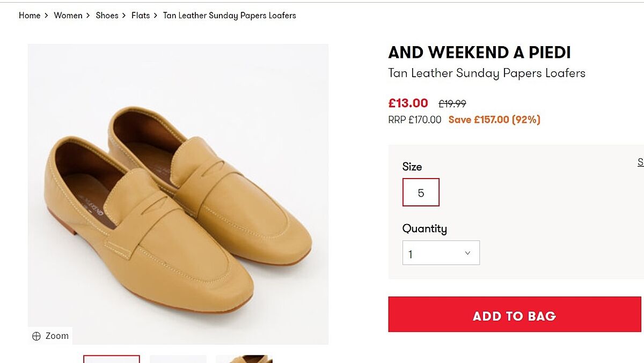This screenshot has height=363, width=644.
Task: Click the Zoom magnifier icon on product image
Action: [36, 336]
